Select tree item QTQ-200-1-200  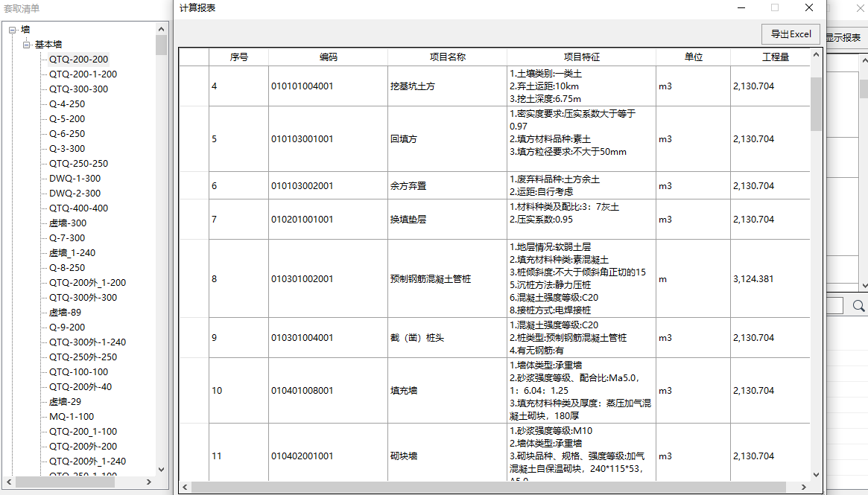point(83,74)
